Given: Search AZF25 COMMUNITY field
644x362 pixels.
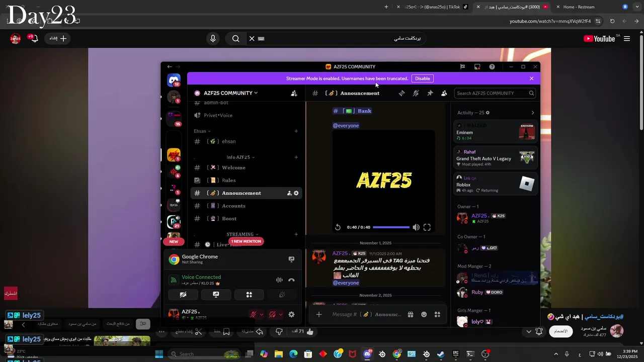Looking at the screenshot, I should point(495,93).
